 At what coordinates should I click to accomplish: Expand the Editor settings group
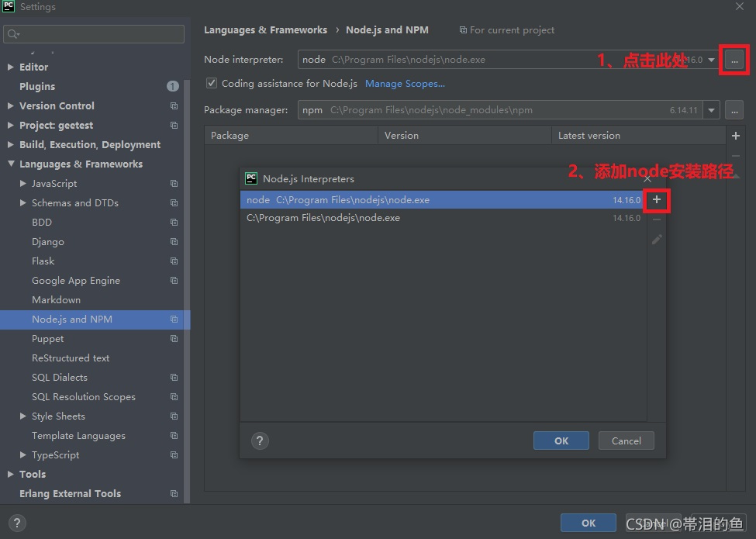point(11,67)
